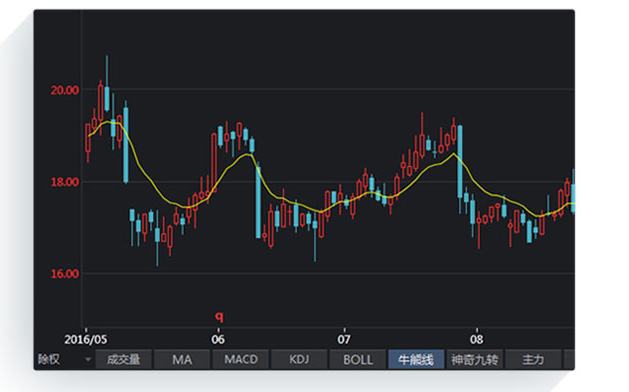
Task: Click the 18.00 price axis label
Action: 65,182
